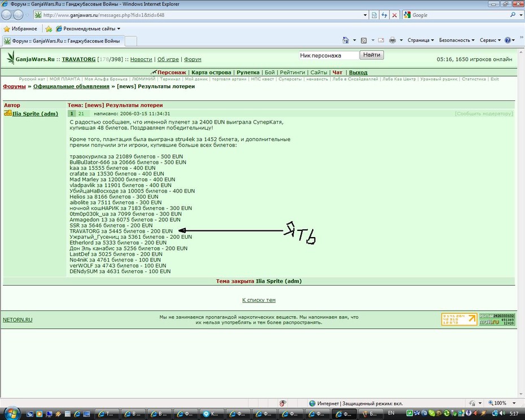Click the Refresh page icon
Image resolution: width=525 pixels, height=420 pixels.
click(384, 15)
